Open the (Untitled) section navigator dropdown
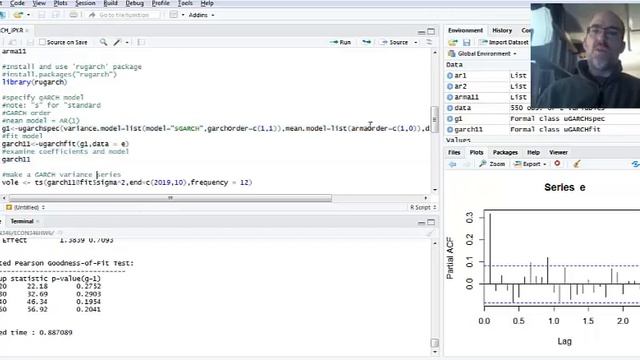Viewport: 640px width, 360px height. [x=26, y=207]
